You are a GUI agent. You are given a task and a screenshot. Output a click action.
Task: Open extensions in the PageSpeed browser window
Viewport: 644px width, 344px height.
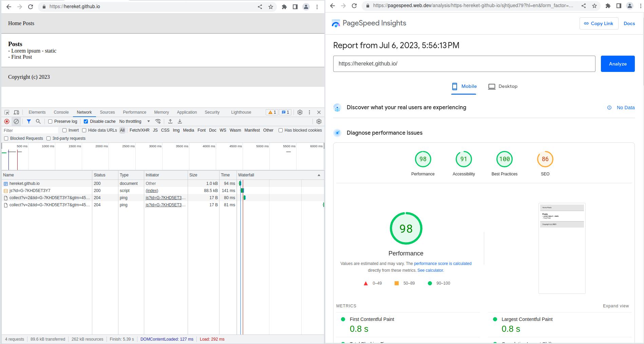tap(608, 6)
